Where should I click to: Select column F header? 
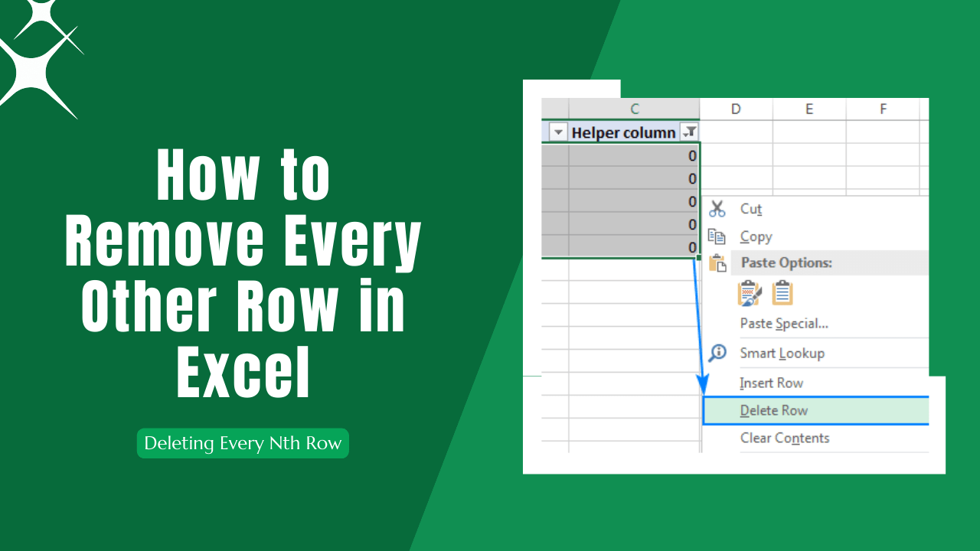click(884, 109)
